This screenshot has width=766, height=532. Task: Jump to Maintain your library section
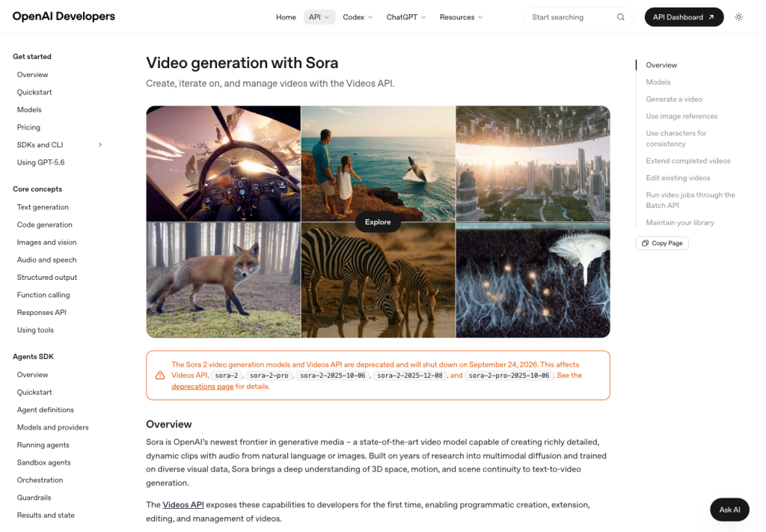tap(680, 222)
